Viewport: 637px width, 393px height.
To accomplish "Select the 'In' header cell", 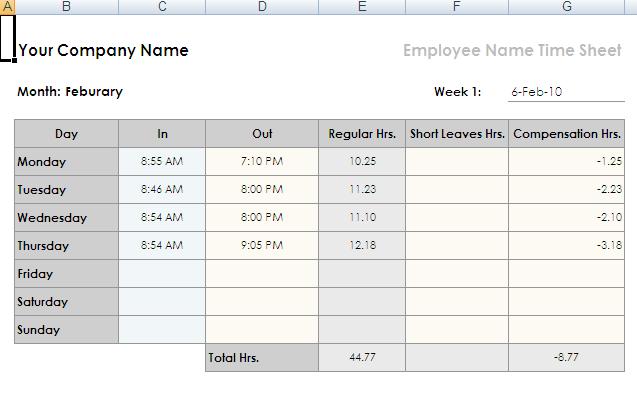I will point(162,134).
